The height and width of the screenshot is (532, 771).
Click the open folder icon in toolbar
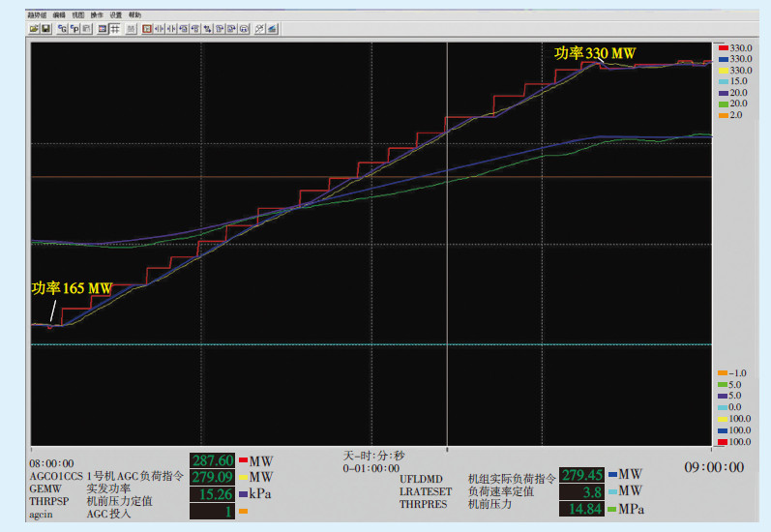click(34, 28)
